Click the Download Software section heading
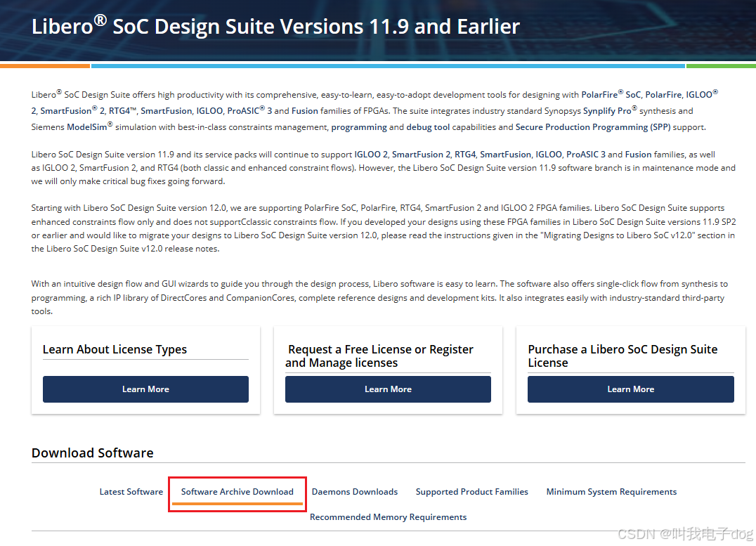 pos(92,453)
